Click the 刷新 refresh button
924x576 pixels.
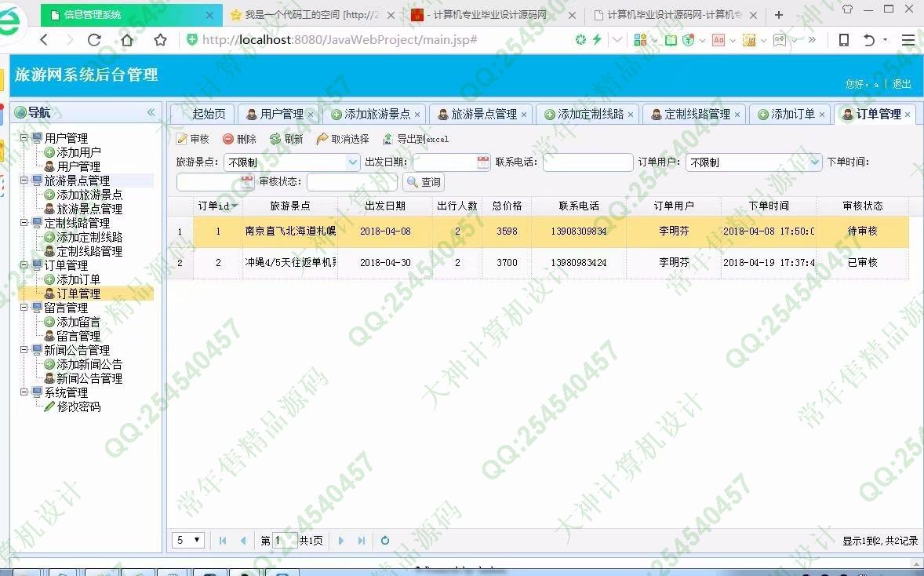click(286, 139)
